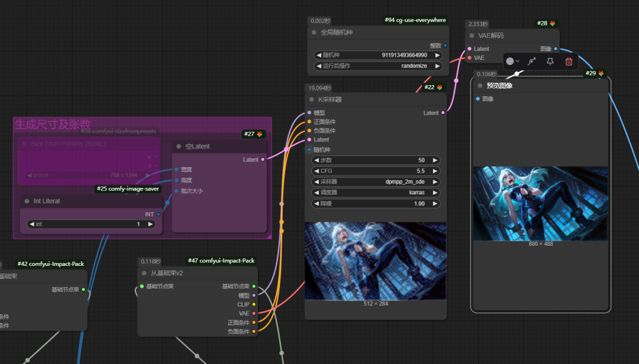Decrease CFG value with left arrow

(317, 171)
